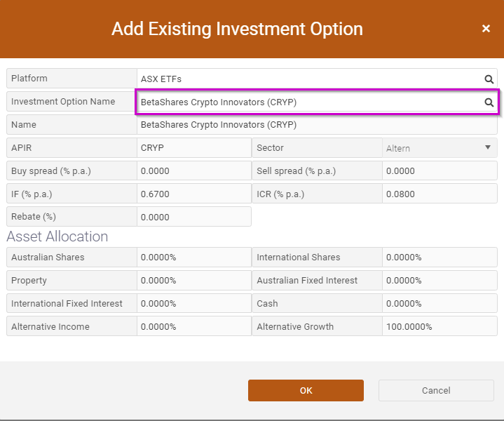Click the International Shares percentage field

440,258
